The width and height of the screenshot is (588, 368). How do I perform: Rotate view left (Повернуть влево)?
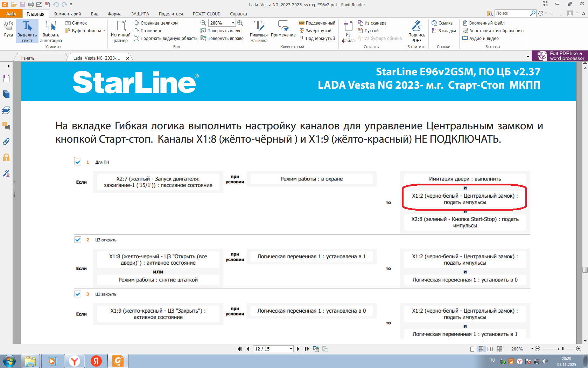(221, 31)
